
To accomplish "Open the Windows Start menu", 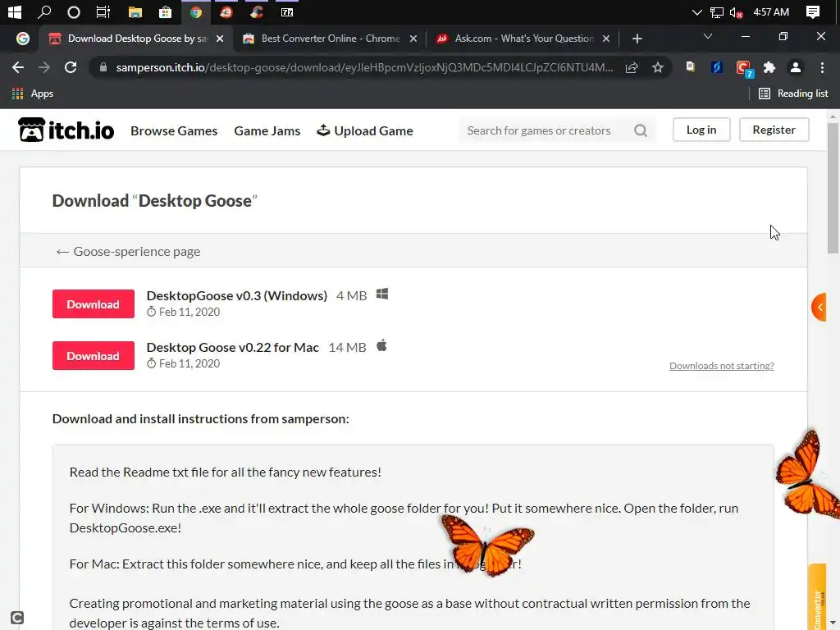I will [x=15, y=11].
